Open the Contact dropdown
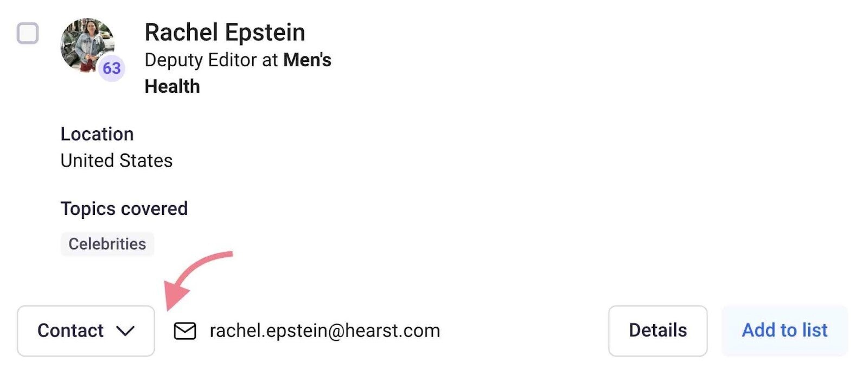 pos(86,331)
